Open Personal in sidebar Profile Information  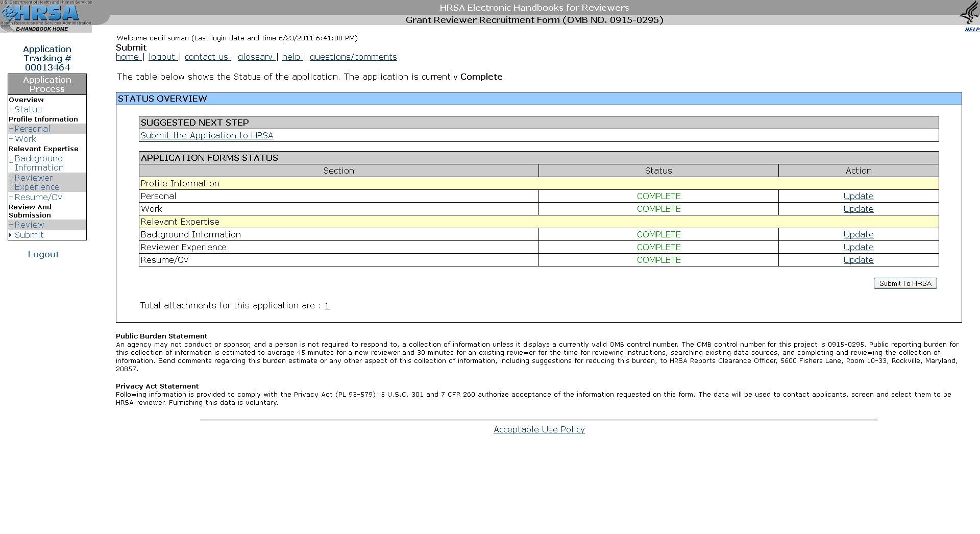[x=32, y=129]
